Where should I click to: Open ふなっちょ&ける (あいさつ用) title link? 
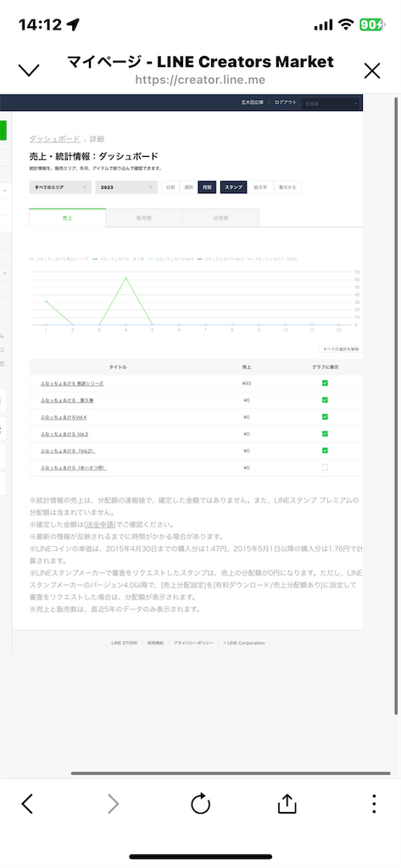[x=74, y=468]
